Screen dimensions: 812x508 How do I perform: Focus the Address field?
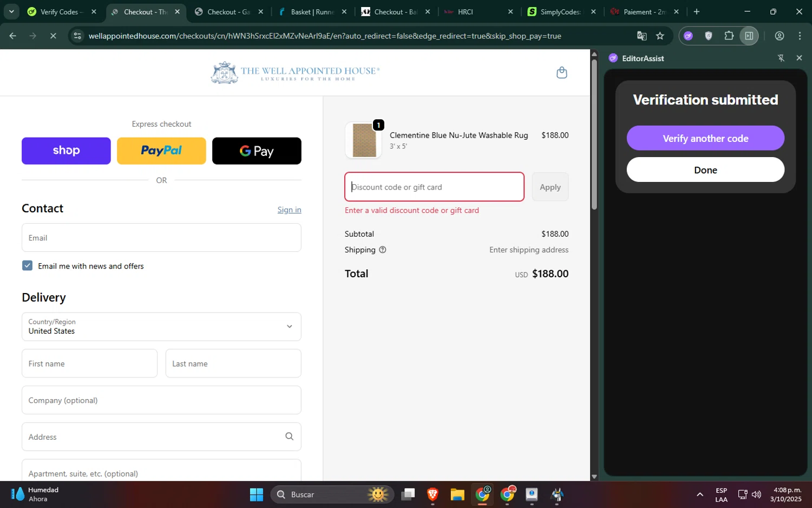coord(161,437)
